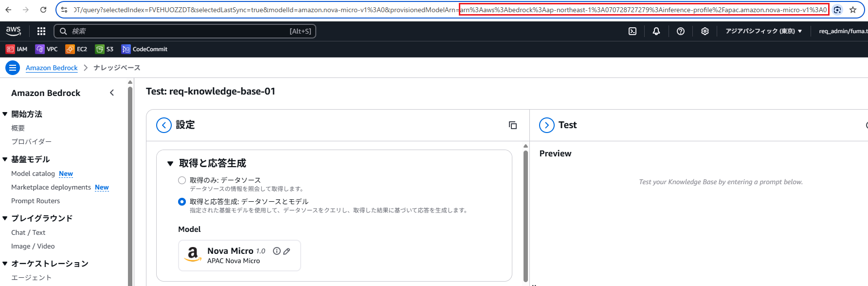Reload the browser page

click(43, 10)
